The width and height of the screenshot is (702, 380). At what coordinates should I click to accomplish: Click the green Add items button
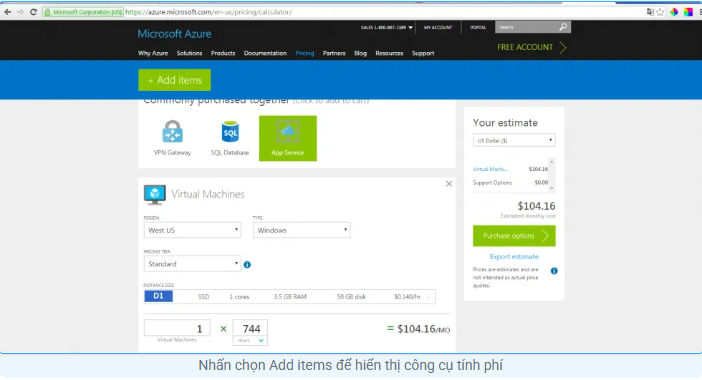175,80
